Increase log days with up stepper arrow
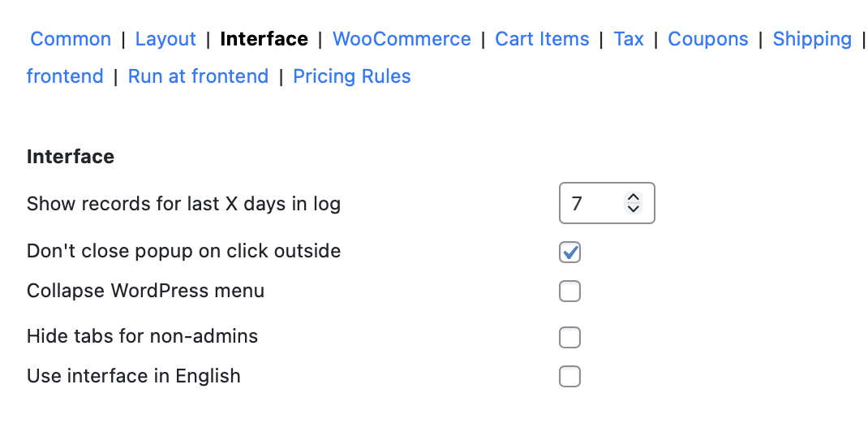This screenshot has width=868, height=432. [634, 197]
